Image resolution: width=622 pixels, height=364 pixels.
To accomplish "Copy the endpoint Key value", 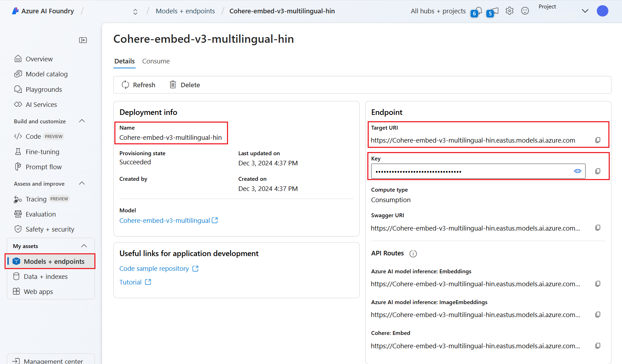I will coord(598,171).
